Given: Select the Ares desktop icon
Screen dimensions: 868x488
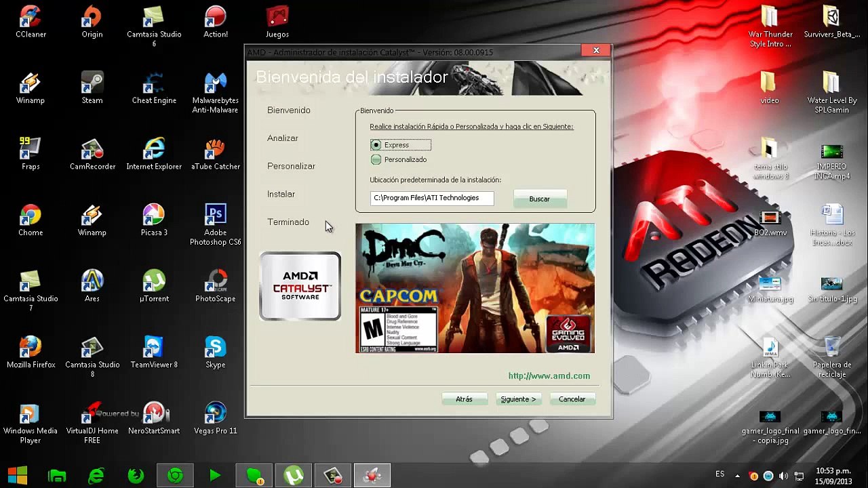Looking at the screenshot, I should click(x=92, y=286).
